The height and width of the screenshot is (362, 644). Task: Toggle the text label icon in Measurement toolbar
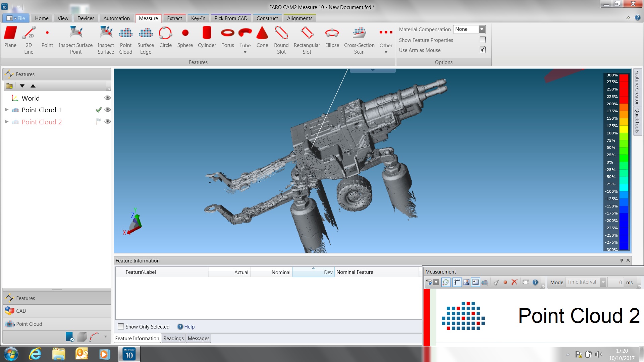[475, 282]
